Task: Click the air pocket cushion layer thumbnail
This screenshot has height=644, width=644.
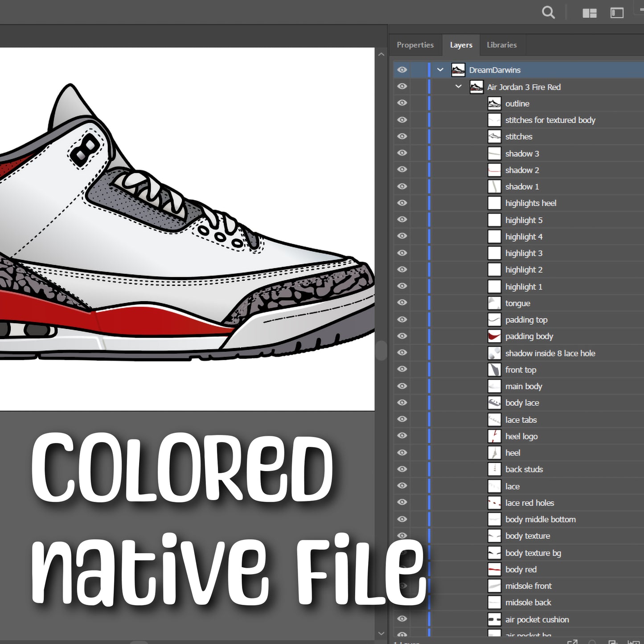Action: (494, 619)
